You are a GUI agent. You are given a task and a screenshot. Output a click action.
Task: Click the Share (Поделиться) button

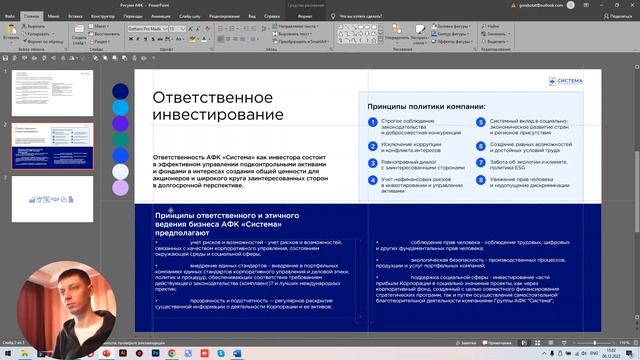(618, 16)
